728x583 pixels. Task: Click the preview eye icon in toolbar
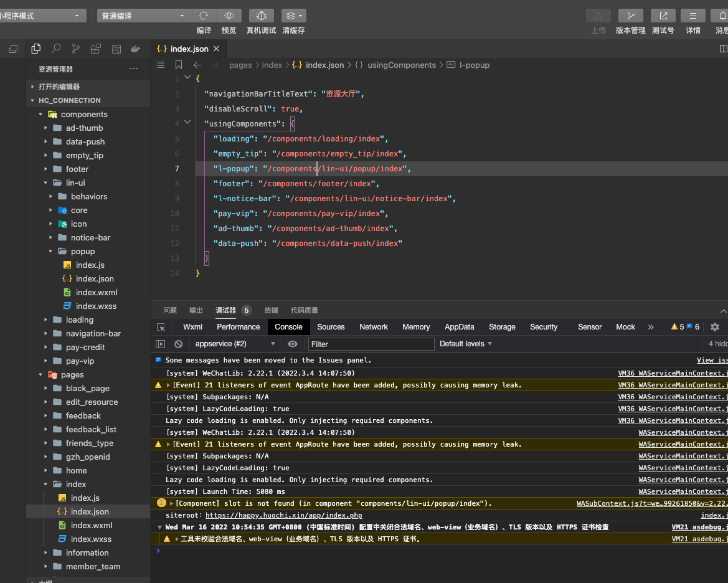click(x=229, y=16)
